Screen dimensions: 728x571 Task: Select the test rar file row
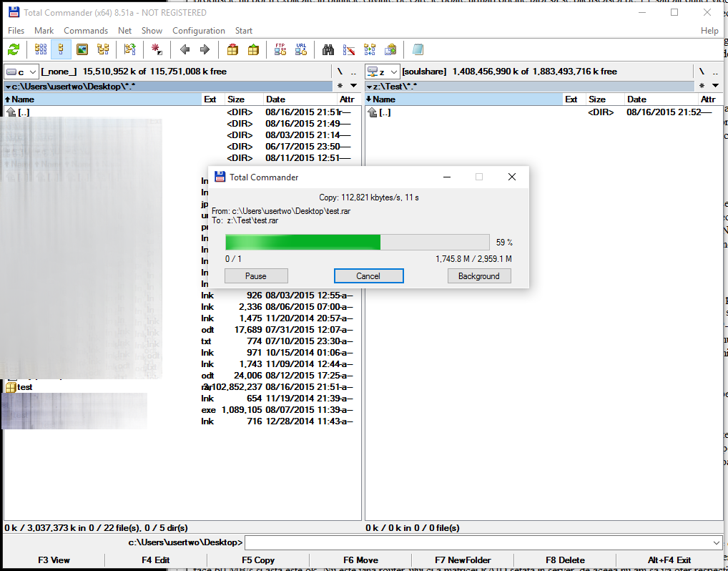(x=182, y=387)
